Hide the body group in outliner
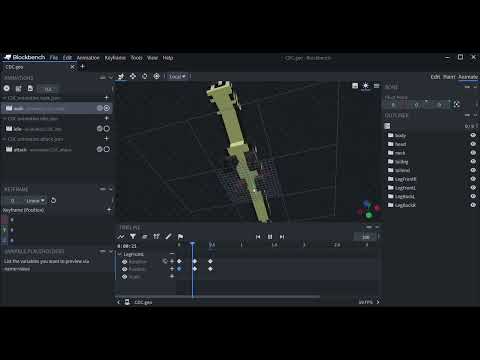Image resolution: width=480 pixels, height=360 pixels. point(473,135)
